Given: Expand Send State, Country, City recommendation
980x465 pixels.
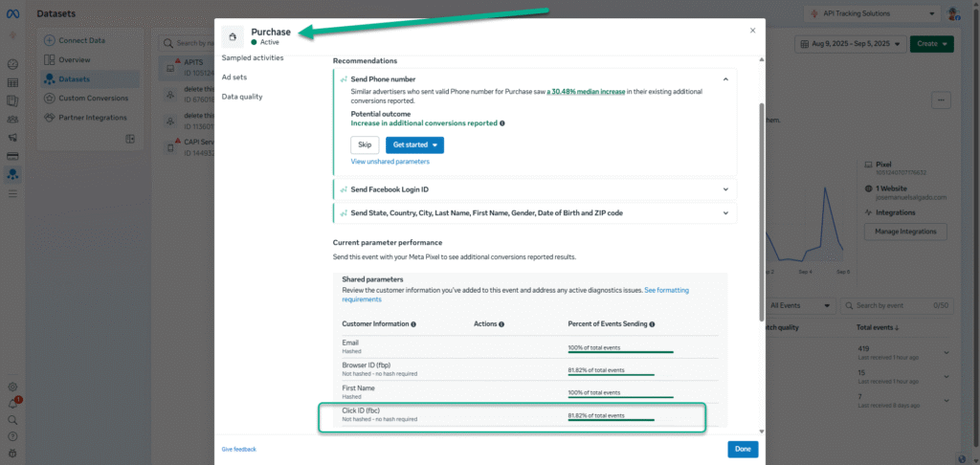Looking at the screenshot, I should point(725,212).
